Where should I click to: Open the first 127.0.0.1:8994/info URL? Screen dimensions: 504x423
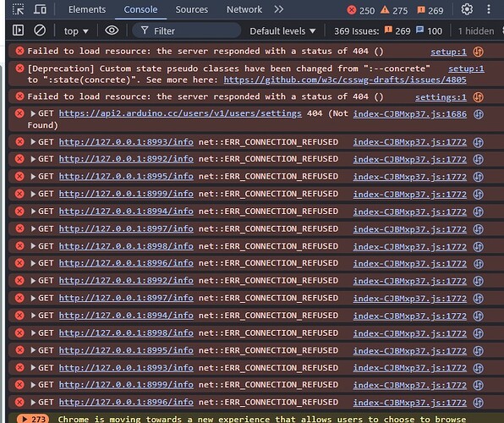click(x=126, y=211)
